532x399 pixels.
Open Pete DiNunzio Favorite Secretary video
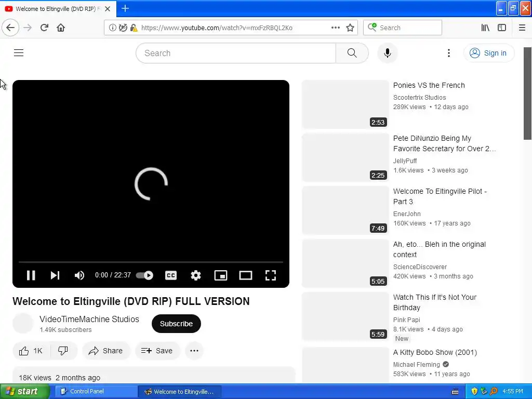444,143
